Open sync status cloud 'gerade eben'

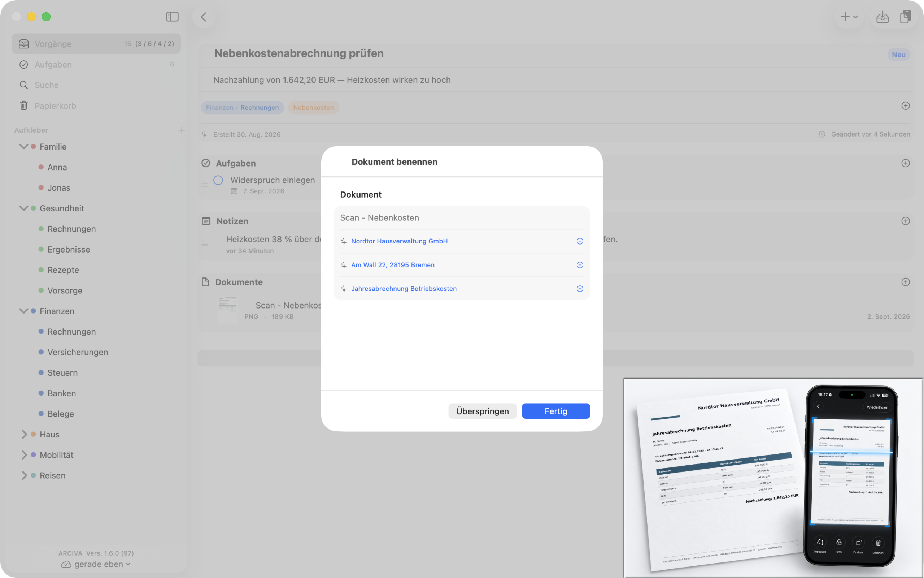tap(95, 564)
